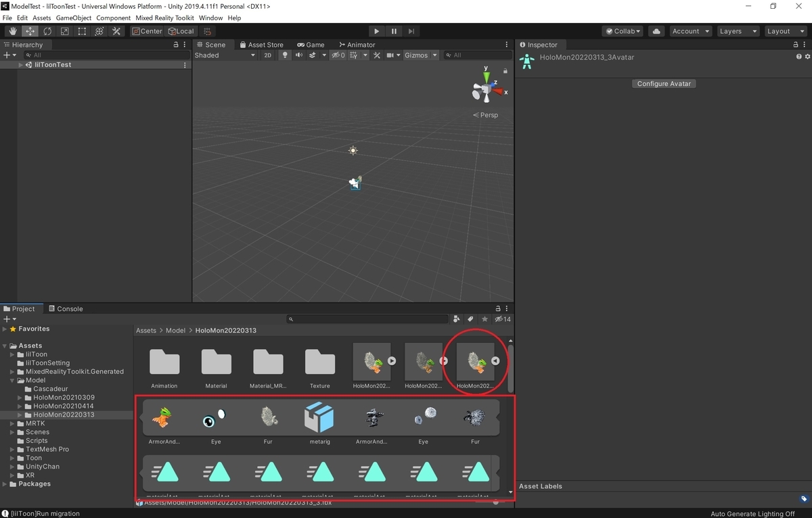Pause the game
This screenshot has width=812, height=518.
click(x=394, y=31)
